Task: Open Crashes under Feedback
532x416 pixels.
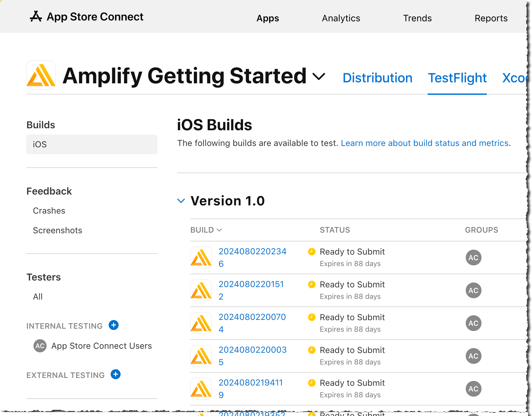Action: tap(49, 211)
